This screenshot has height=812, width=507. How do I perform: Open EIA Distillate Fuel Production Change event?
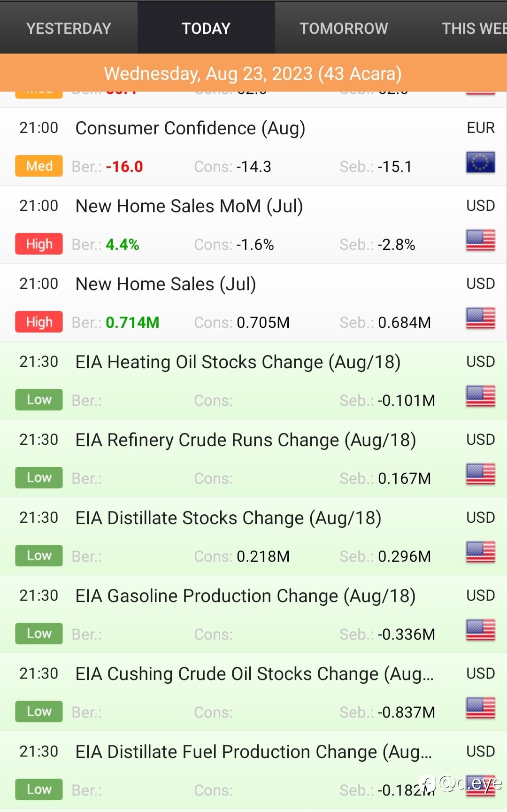(253, 752)
